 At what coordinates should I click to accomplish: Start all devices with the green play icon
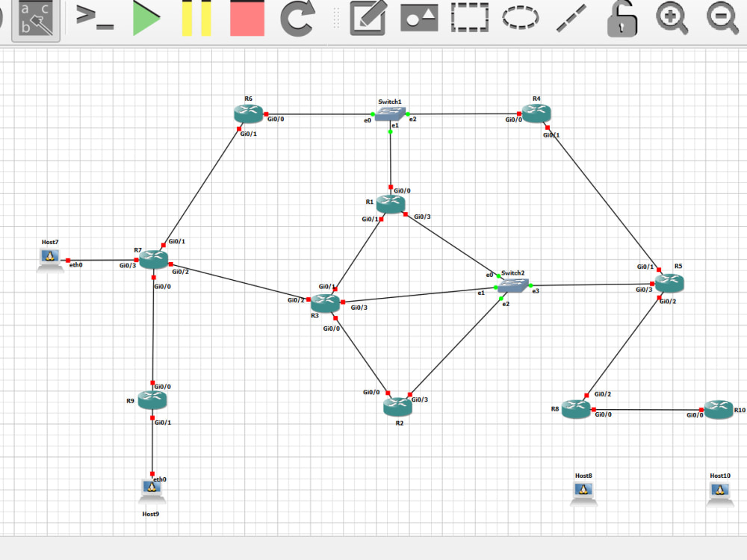pyautogui.click(x=146, y=19)
